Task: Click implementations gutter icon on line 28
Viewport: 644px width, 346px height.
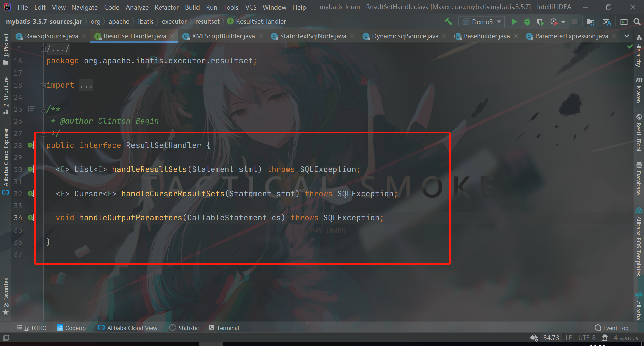Action: pyautogui.click(x=31, y=145)
